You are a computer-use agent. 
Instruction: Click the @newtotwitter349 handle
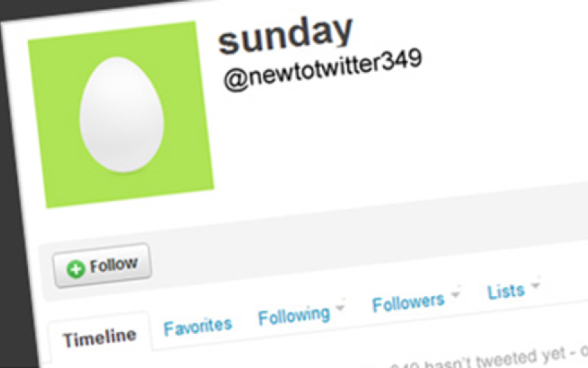[323, 70]
